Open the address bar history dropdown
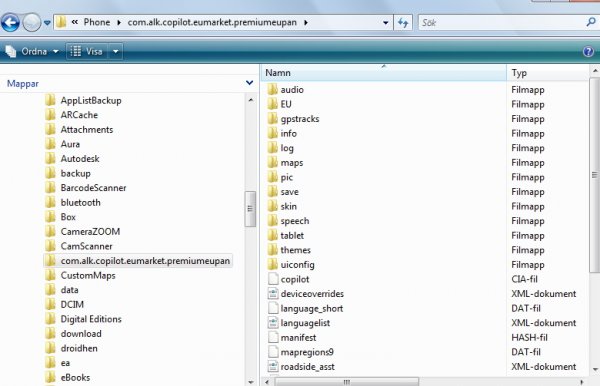600x386 pixels. point(386,23)
